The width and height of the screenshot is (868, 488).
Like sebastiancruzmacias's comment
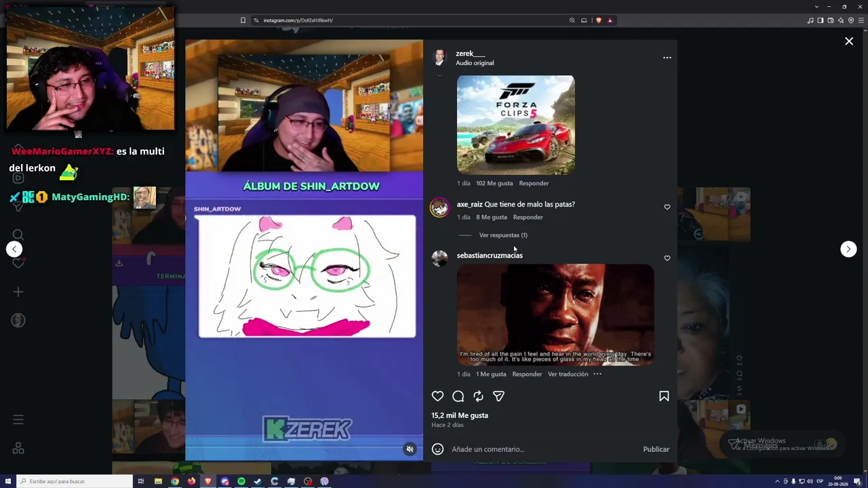(x=667, y=258)
